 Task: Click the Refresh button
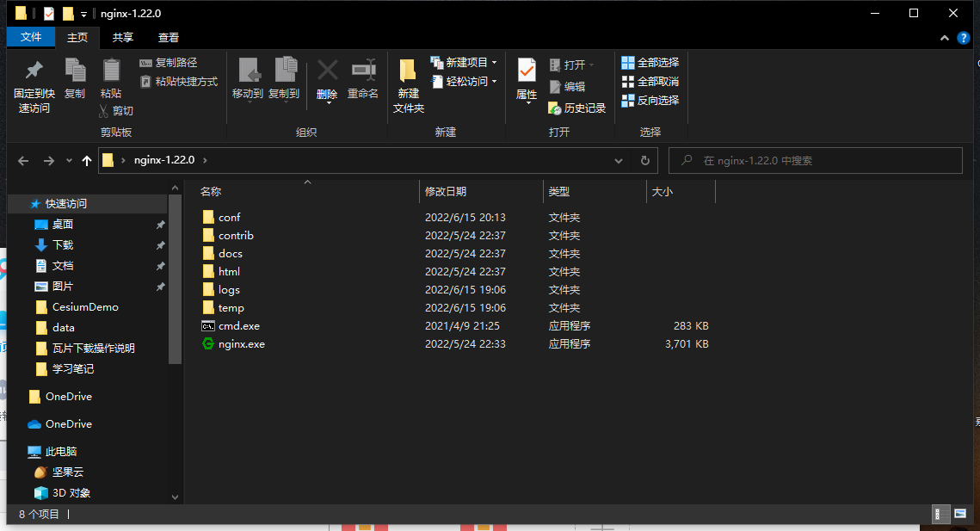pos(645,161)
